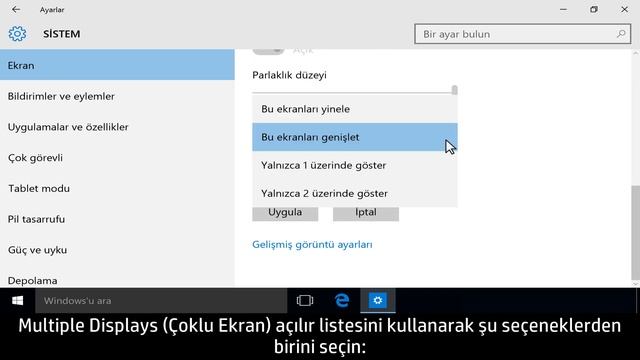Select the Ekran category

117,65
